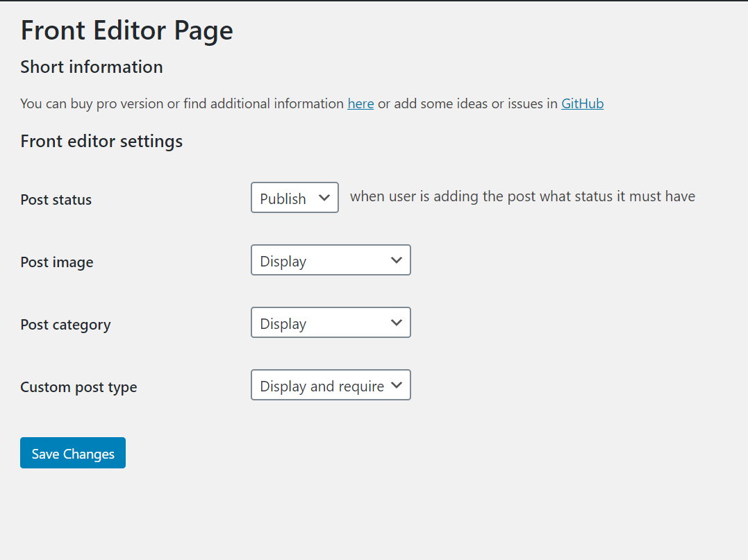Click the post status help text
This screenshot has width=748, height=560.
[522, 196]
